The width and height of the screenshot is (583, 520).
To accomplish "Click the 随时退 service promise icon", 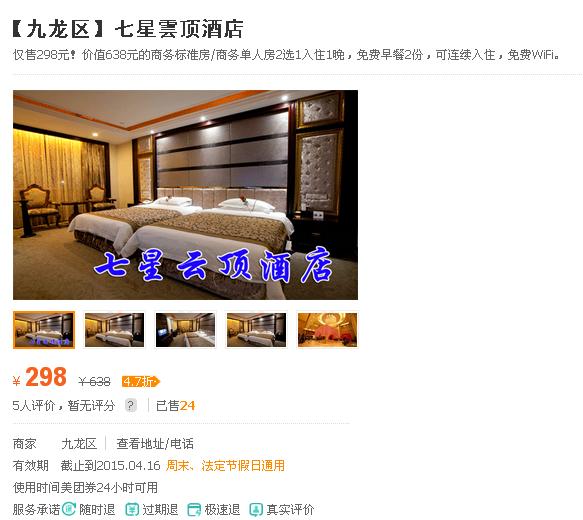I will coord(69,509).
